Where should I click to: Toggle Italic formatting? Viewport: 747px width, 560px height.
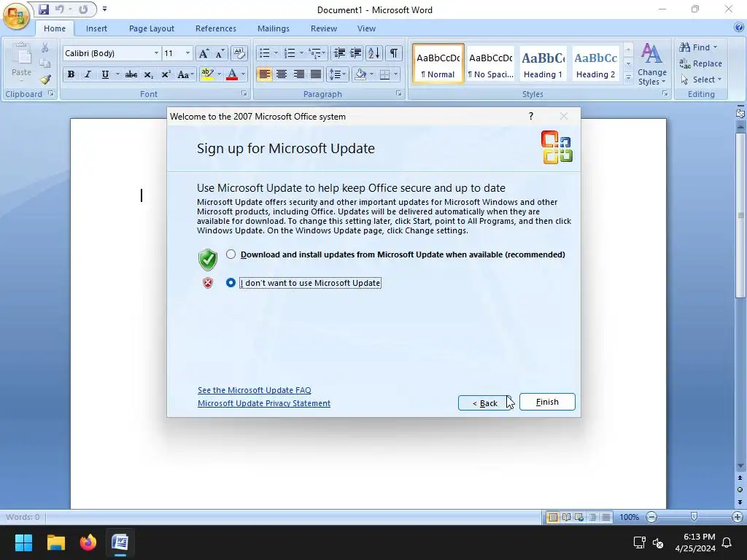(88, 74)
